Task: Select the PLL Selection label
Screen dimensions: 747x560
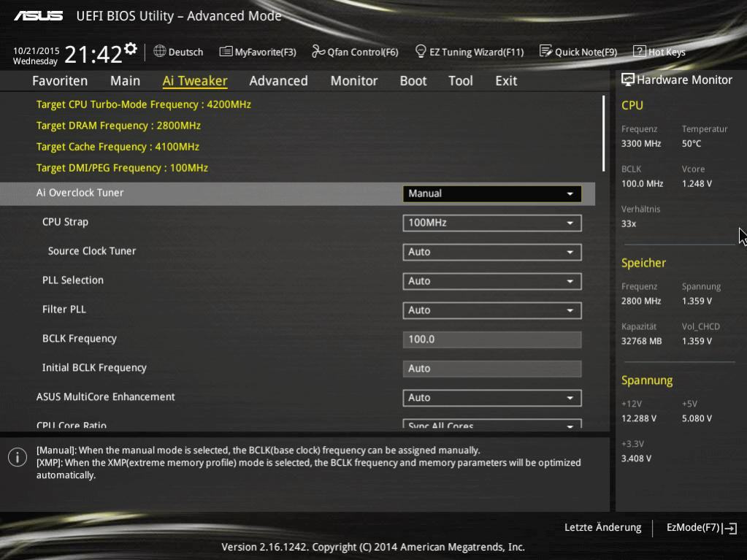Action: pyautogui.click(x=73, y=280)
